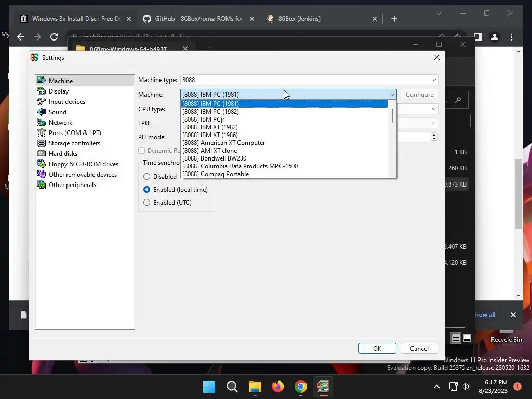The image size is (532, 399).
Task: Switch to Chrome in the taskbar
Action: (x=301, y=387)
